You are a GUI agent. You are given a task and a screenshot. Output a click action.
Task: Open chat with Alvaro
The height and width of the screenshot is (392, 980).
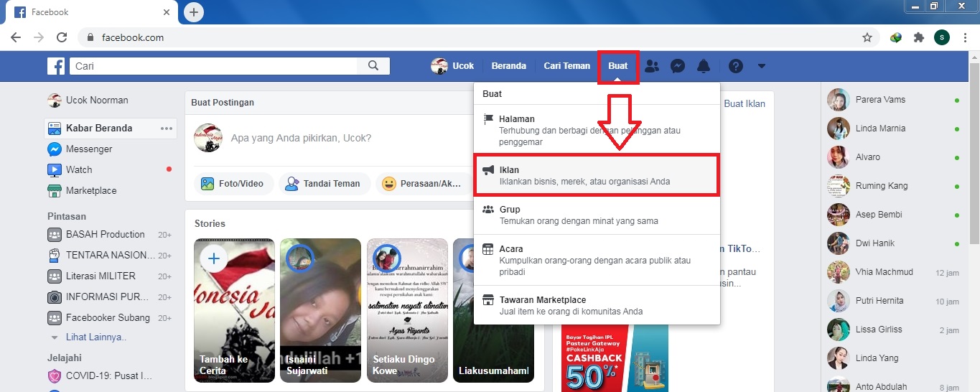(x=892, y=157)
